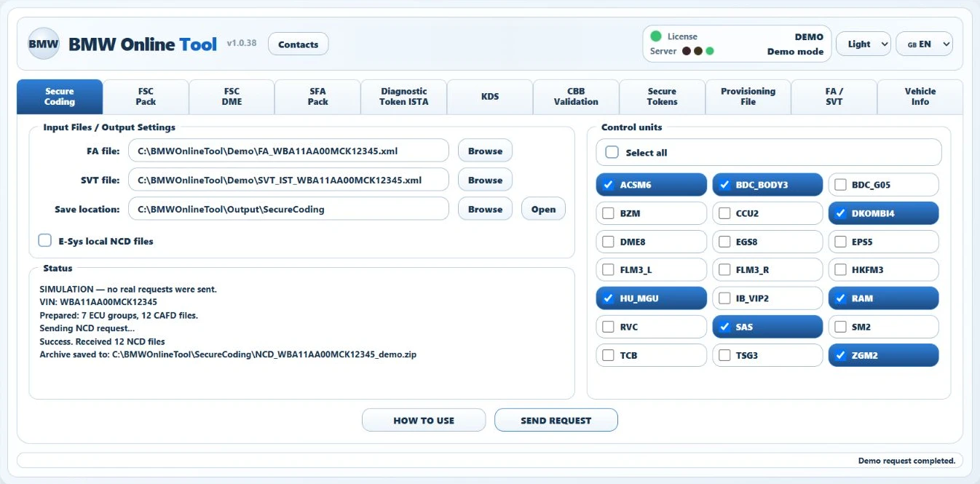Browse for the SVT file
The width and height of the screenshot is (980, 484).
[485, 180]
